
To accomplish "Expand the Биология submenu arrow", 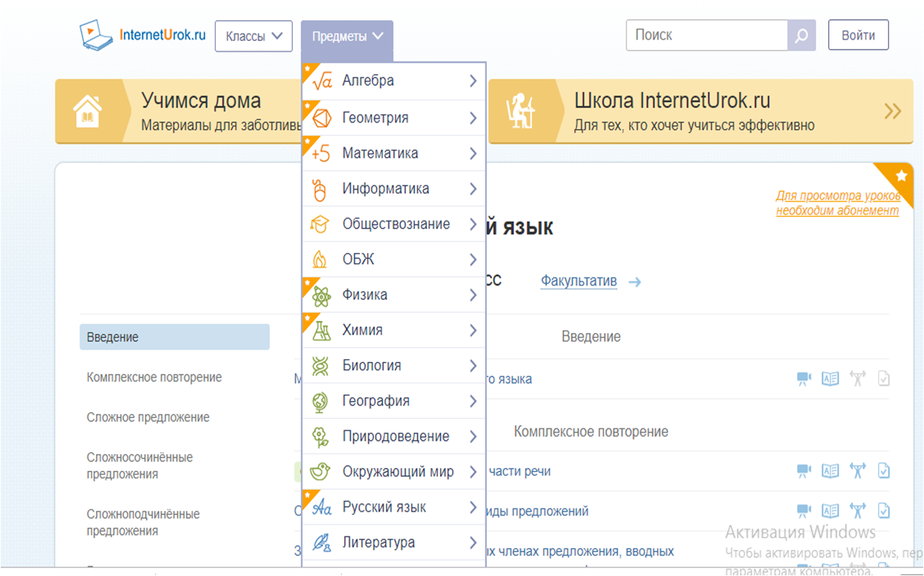I will coord(473,365).
